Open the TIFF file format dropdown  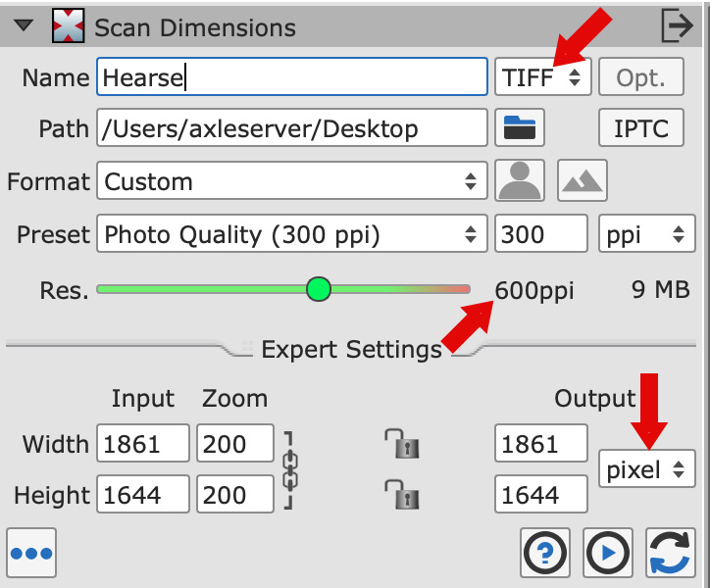tap(542, 76)
